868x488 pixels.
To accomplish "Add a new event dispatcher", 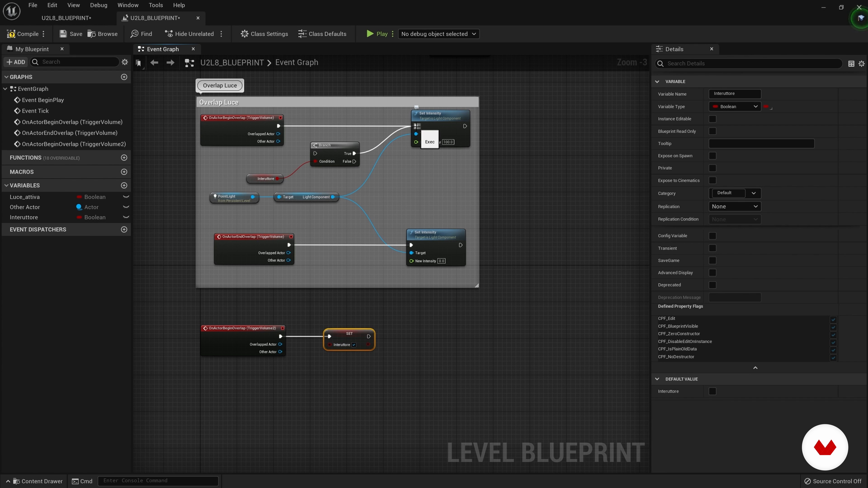I will pos(124,229).
